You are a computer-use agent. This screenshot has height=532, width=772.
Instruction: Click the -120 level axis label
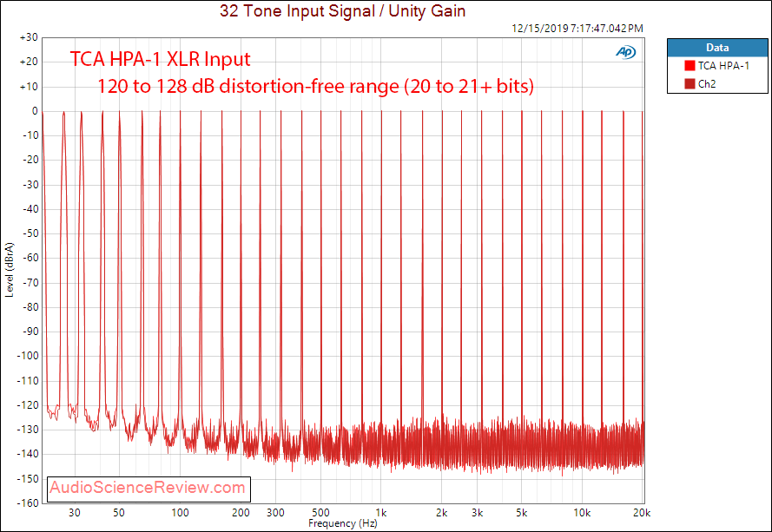tap(28, 405)
